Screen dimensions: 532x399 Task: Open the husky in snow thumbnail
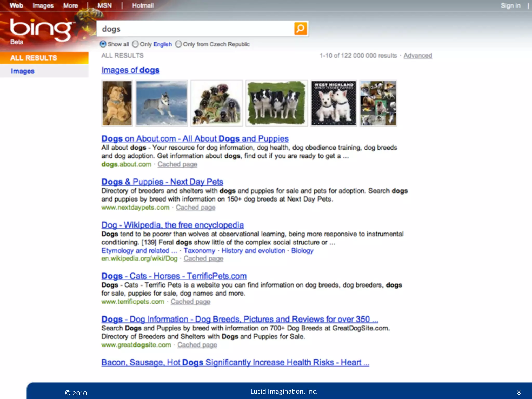(x=162, y=103)
